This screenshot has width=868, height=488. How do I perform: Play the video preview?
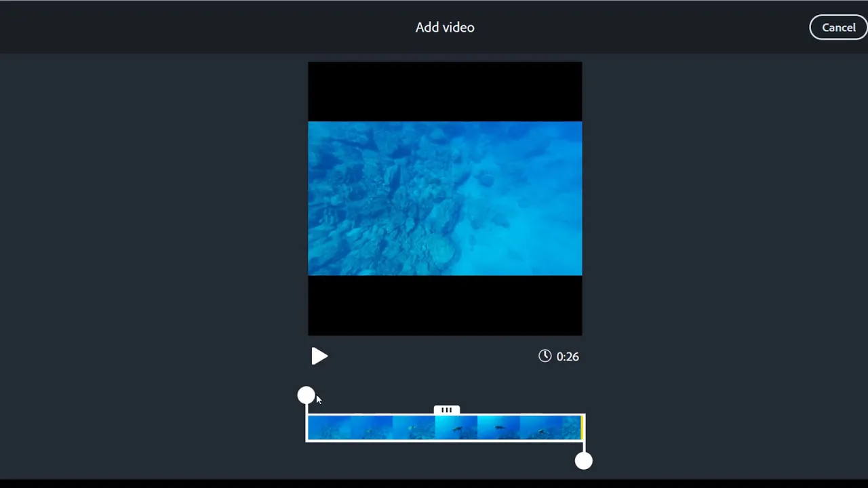[319, 356]
